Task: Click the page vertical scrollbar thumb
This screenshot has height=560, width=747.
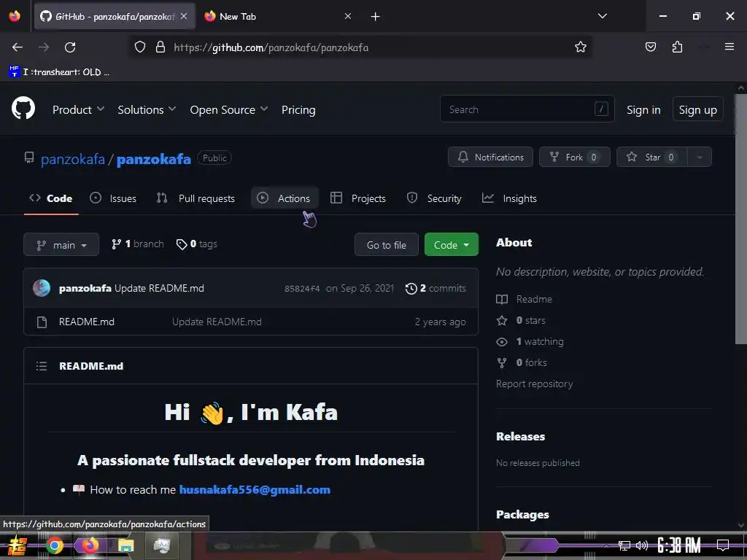Action: point(741,219)
